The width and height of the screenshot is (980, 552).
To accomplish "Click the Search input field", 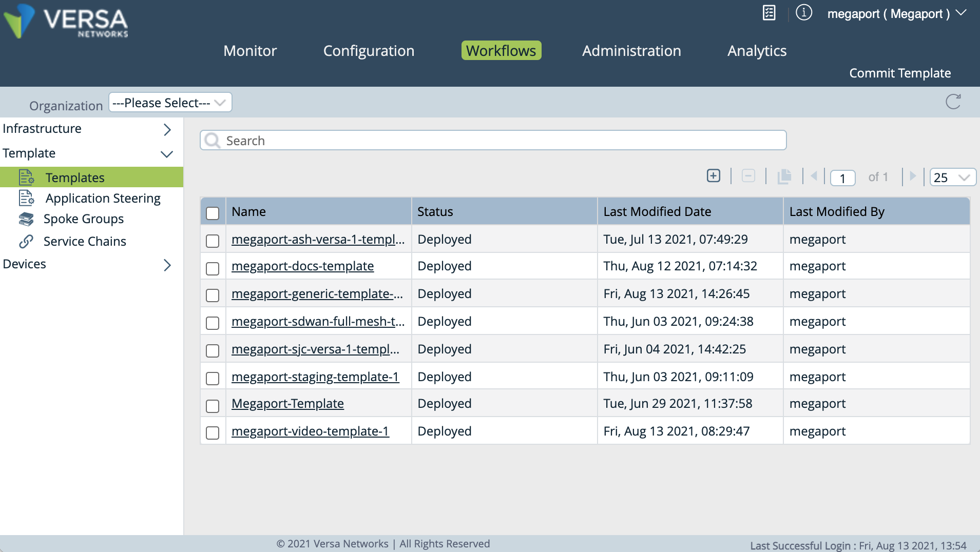I will click(493, 141).
